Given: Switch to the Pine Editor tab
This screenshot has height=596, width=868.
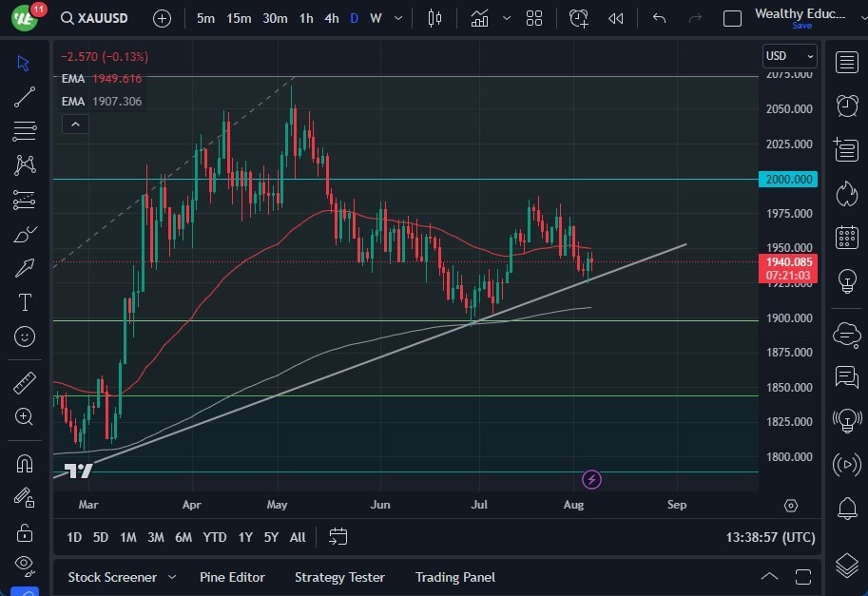Looking at the screenshot, I should 232,577.
